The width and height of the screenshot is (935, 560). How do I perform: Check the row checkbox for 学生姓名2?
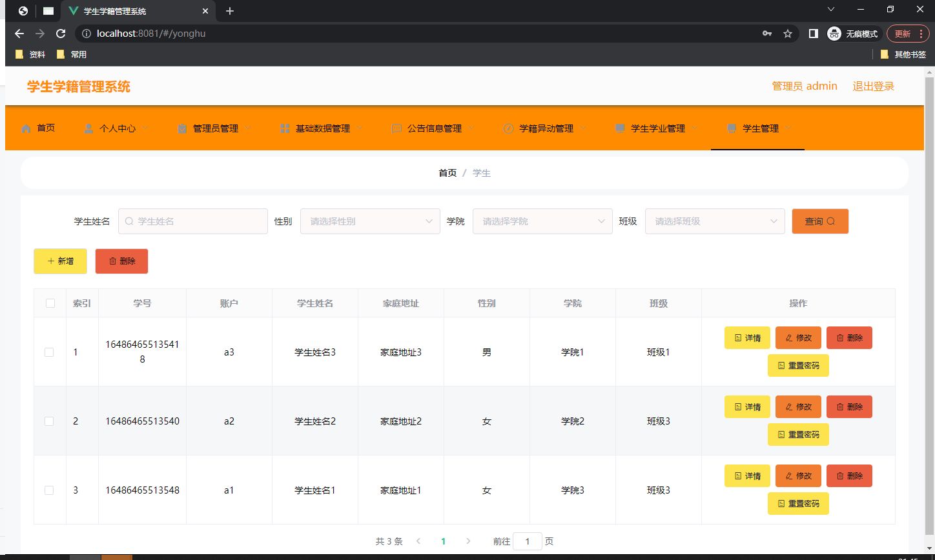49,421
